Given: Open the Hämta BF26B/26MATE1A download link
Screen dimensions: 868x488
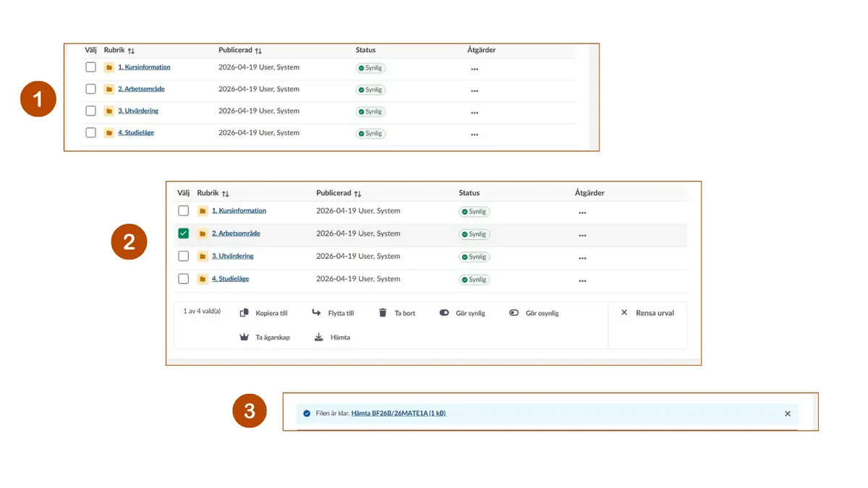Looking at the screenshot, I should click(399, 414).
